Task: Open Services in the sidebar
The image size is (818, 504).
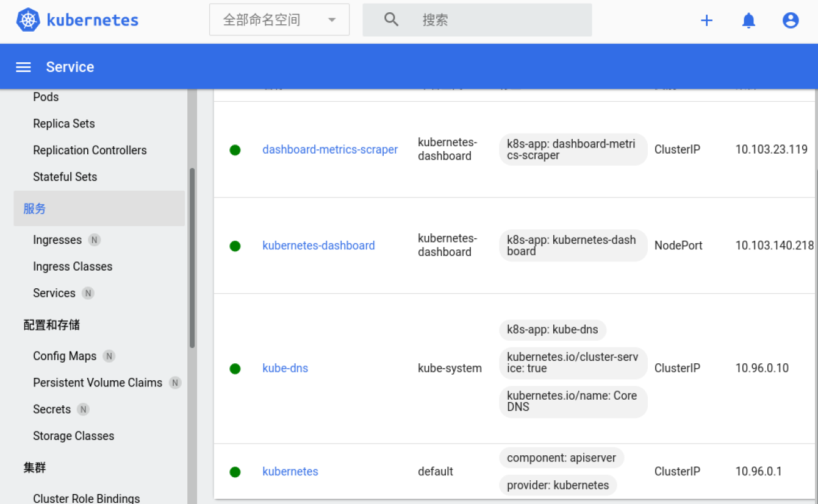Action: point(54,293)
